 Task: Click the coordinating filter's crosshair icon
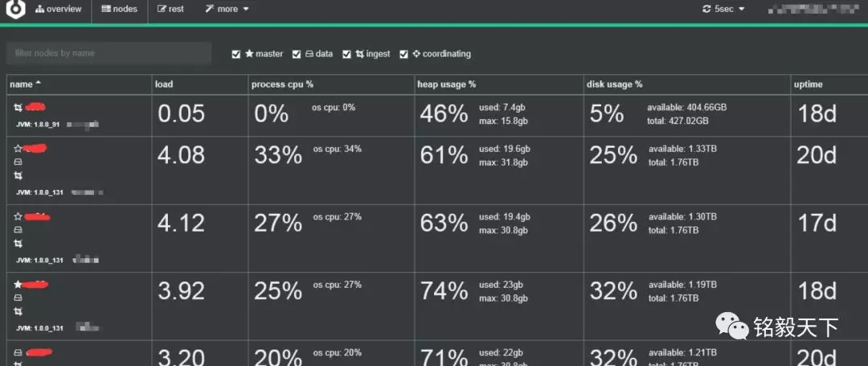416,54
